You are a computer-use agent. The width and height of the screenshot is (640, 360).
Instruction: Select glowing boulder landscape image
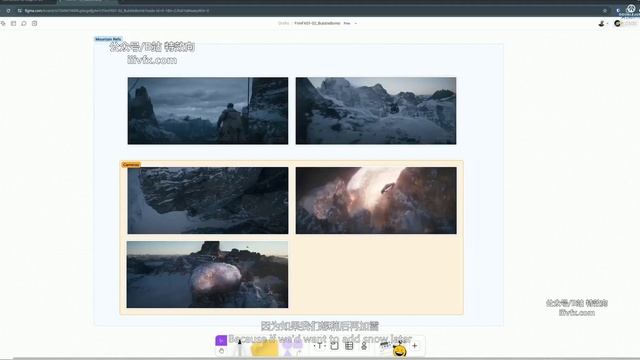pyautogui.click(x=207, y=274)
